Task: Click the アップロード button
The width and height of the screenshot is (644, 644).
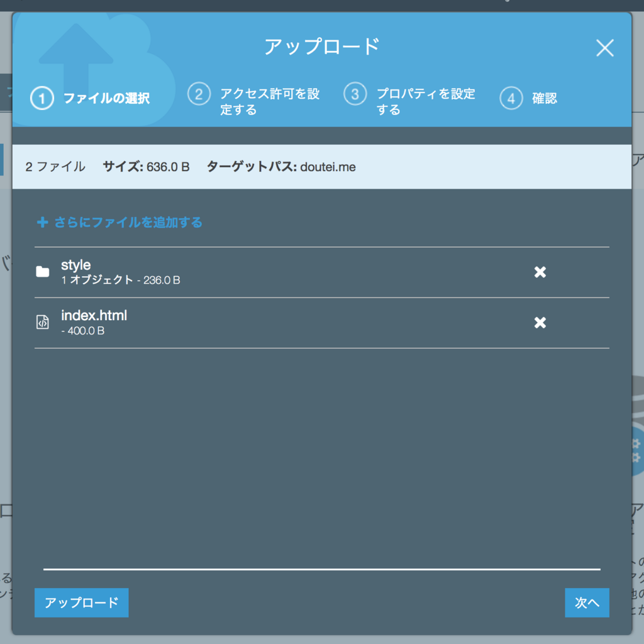Action: pyautogui.click(x=81, y=602)
